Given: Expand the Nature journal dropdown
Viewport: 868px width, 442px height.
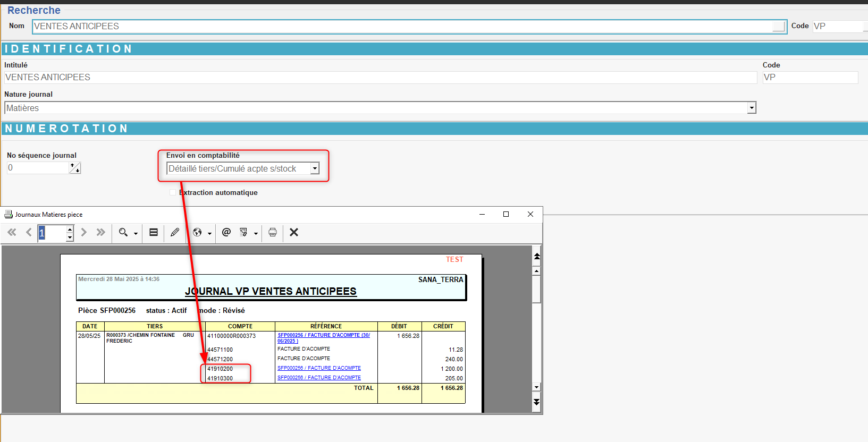Looking at the screenshot, I should point(752,108).
